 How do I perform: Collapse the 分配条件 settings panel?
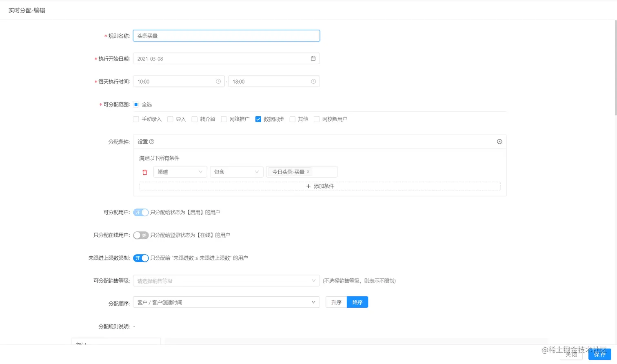(499, 142)
